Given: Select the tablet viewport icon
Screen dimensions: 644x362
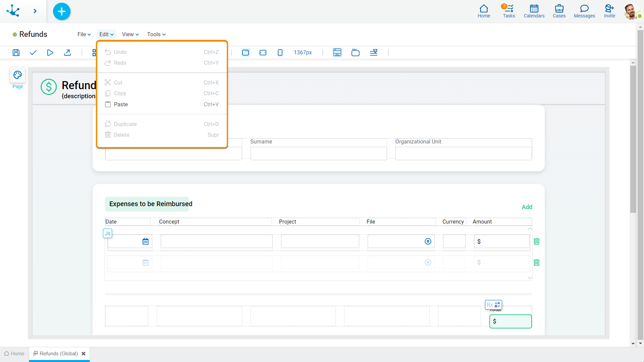Looking at the screenshot, I should coord(263,53).
